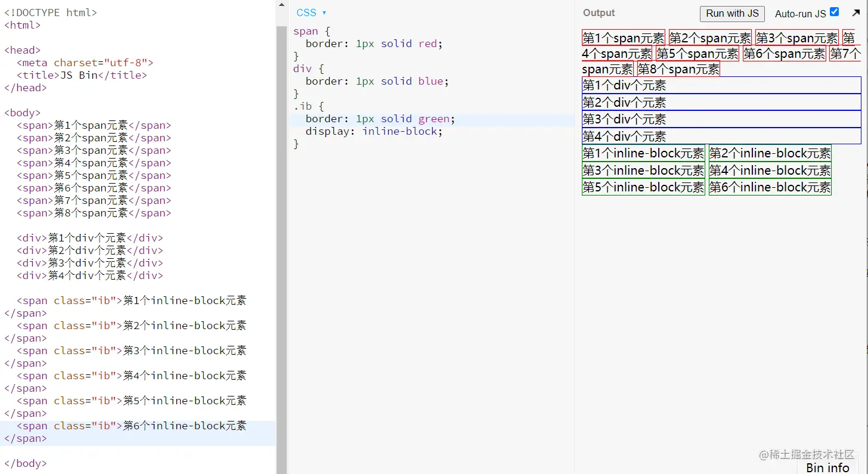
Task: Click the span selector line in CSS
Action: [312, 31]
